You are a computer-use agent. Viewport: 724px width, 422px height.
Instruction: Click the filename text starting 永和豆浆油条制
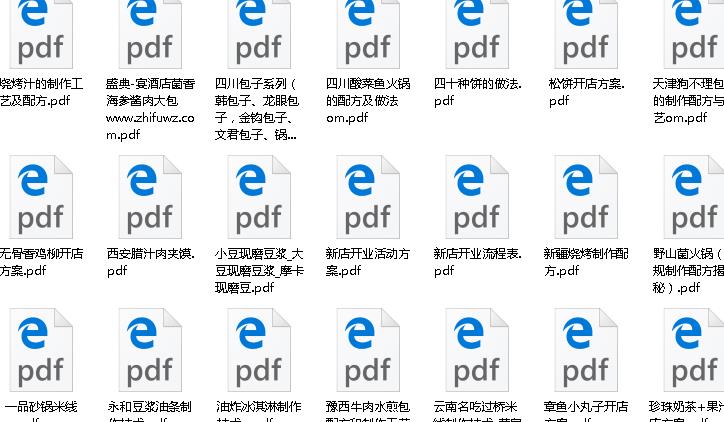pos(150,411)
